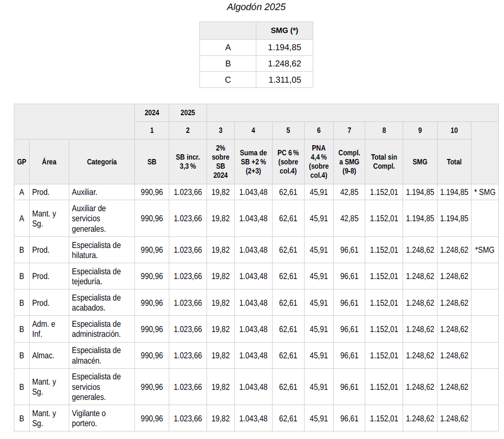Viewport: 504px width, 439px height.
Task: Select the "Categoría" column header
Action: [x=101, y=162]
